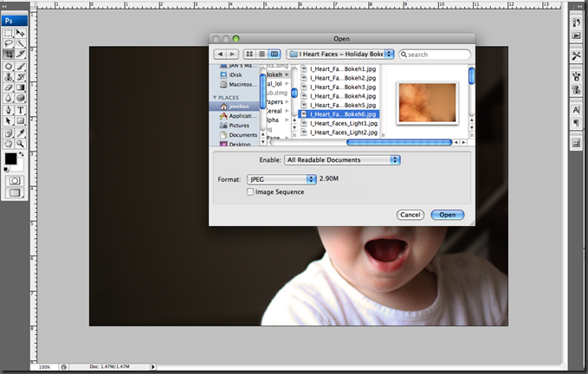Select Pictures in Places sidebar

239,126
